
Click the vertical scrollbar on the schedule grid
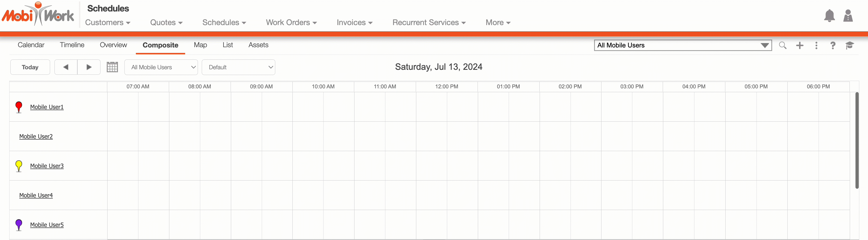(x=857, y=140)
